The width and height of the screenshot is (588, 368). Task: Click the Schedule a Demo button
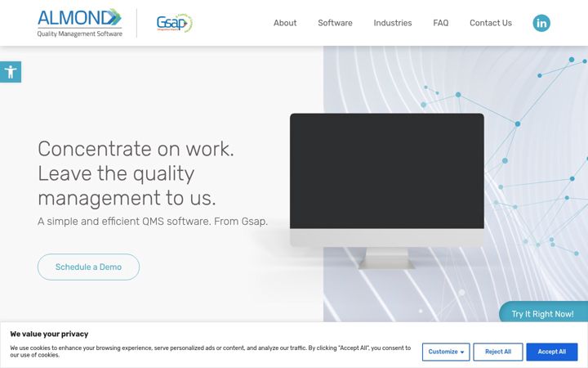click(x=88, y=267)
